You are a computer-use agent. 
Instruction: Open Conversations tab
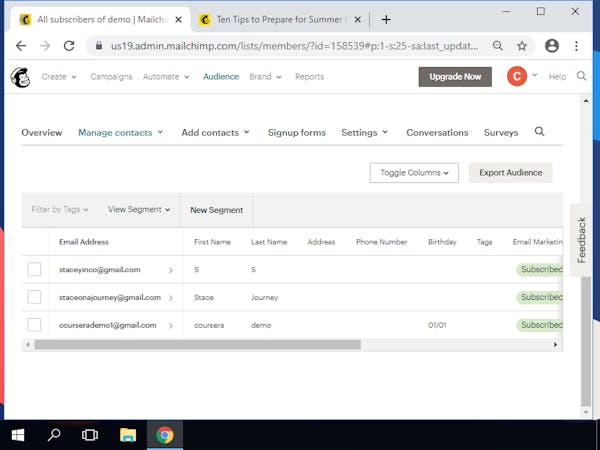(x=437, y=132)
